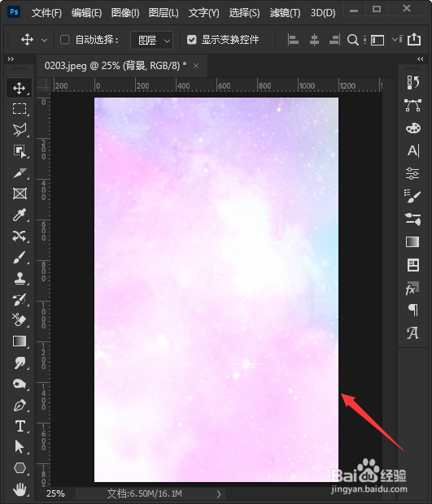Open the Adjustments sliders panel icon
432x504 pixels.
(x=412, y=174)
